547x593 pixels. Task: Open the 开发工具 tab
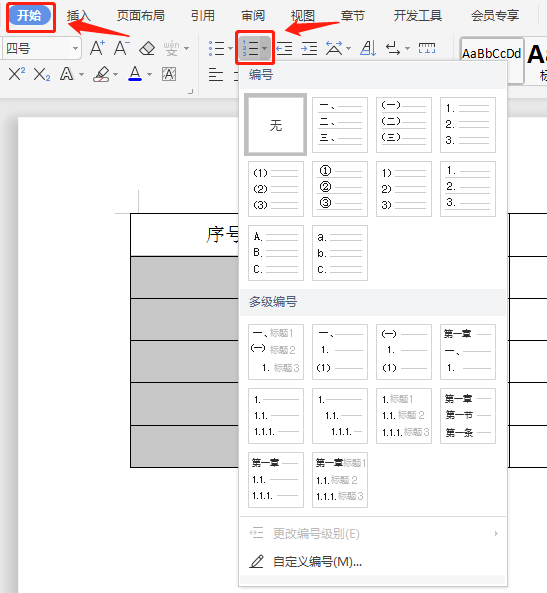coord(418,16)
